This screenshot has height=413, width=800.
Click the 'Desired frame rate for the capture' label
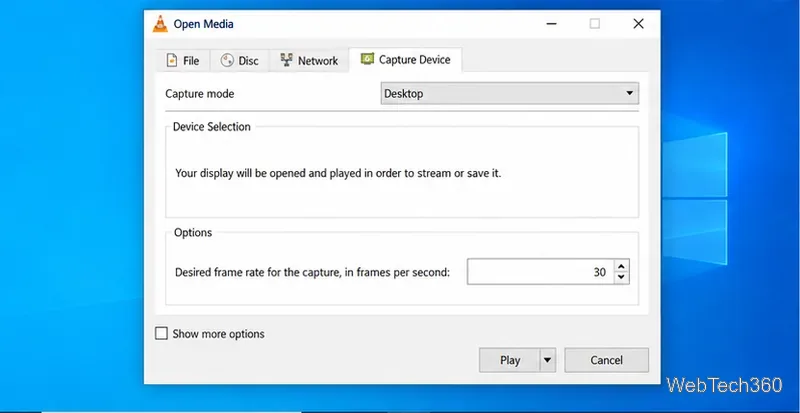pos(312,272)
